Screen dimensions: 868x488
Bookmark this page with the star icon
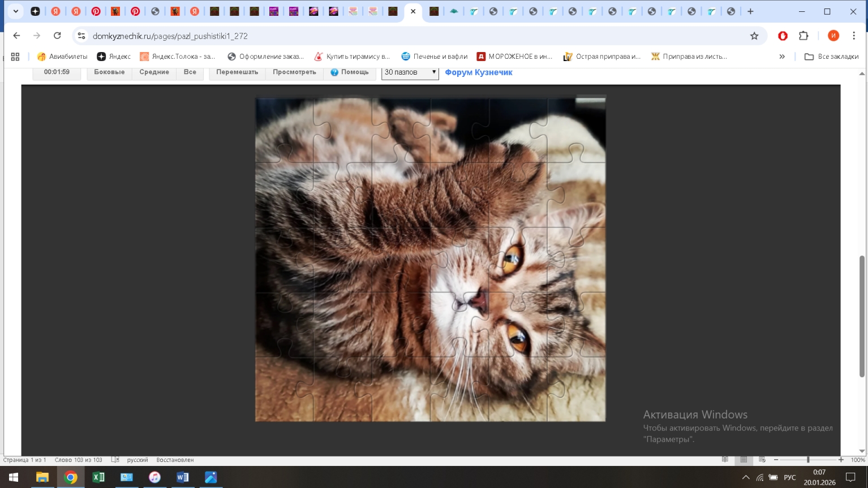pos(754,36)
